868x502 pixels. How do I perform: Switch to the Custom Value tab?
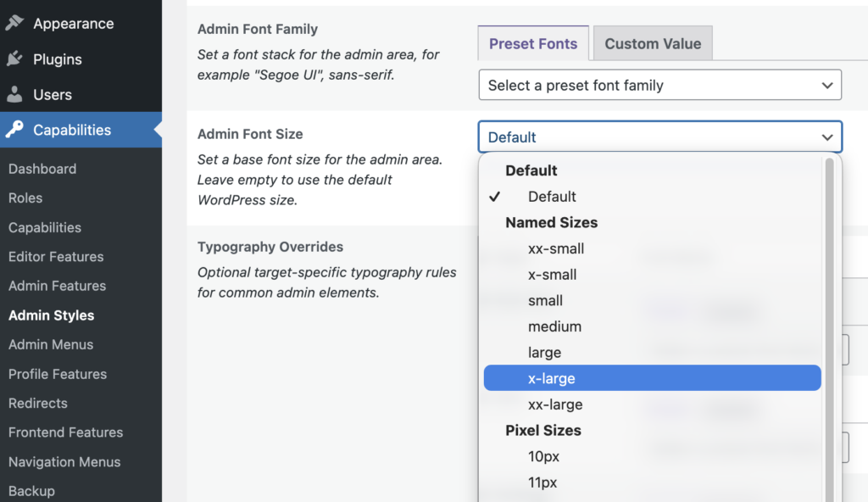[652, 42]
